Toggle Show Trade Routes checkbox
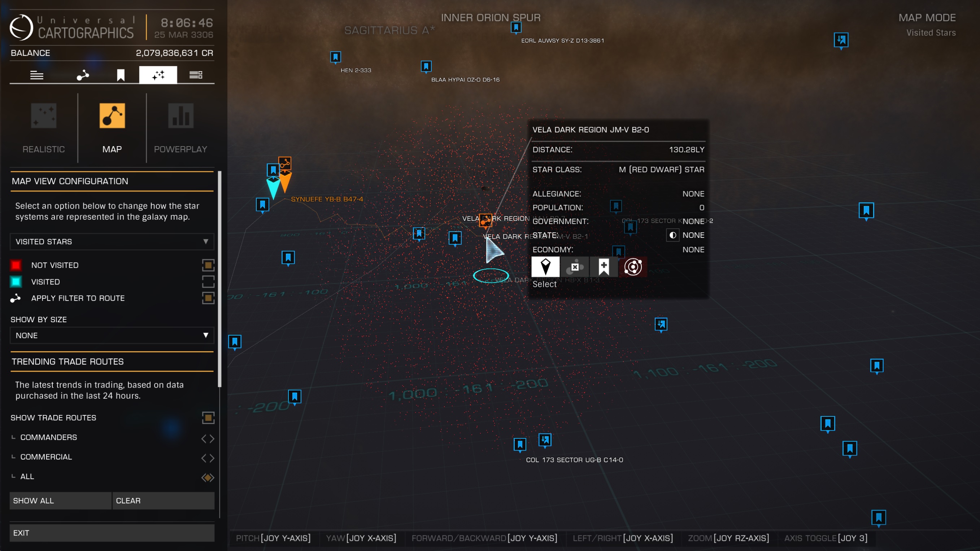The image size is (980, 551). (x=208, y=417)
